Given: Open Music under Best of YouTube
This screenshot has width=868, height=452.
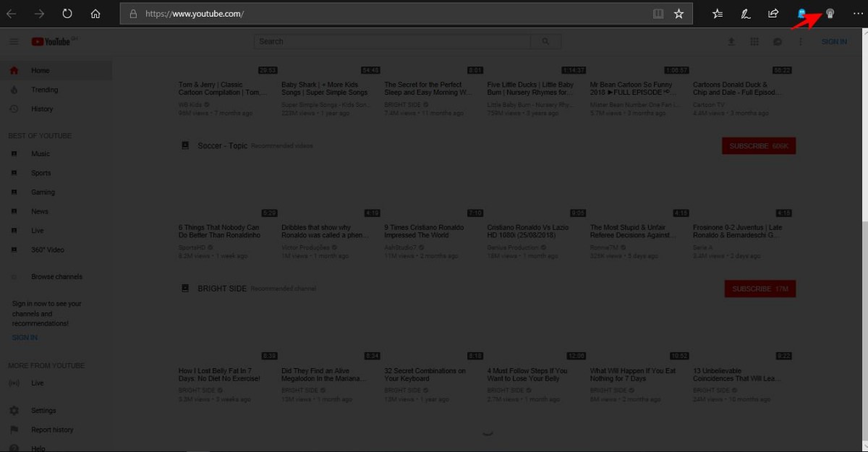Looking at the screenshot, I should 56,154.
